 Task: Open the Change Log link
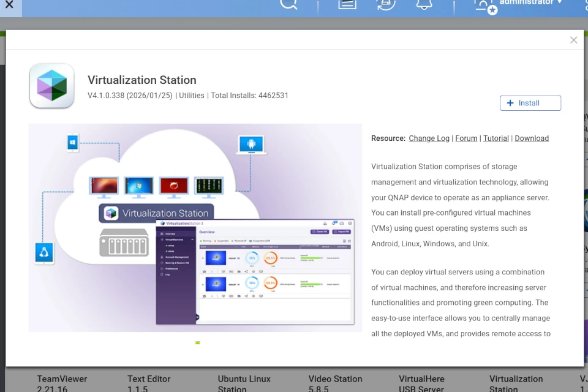tap(429, 138)
